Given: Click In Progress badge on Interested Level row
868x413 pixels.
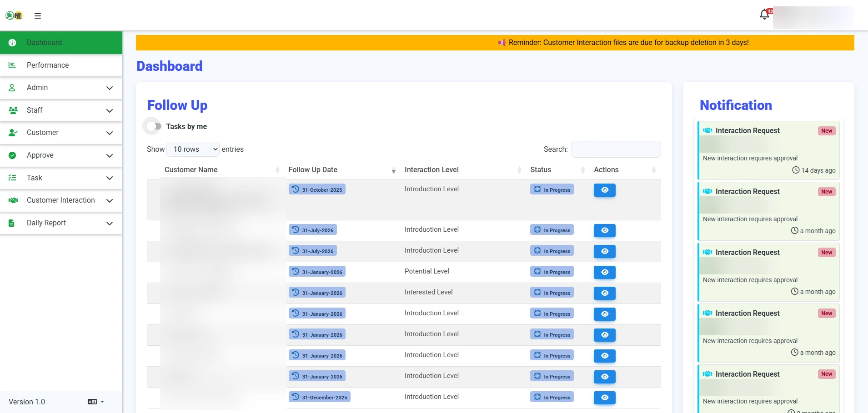Looking at the screenshot, I should 552,293.
